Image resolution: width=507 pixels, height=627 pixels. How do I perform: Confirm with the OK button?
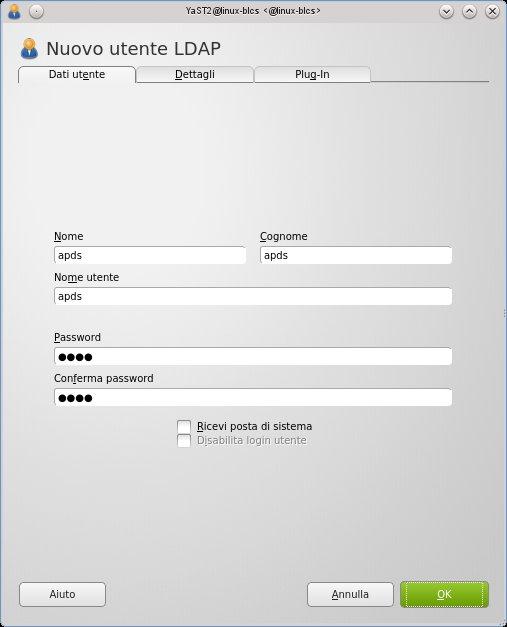pos(444,594)
